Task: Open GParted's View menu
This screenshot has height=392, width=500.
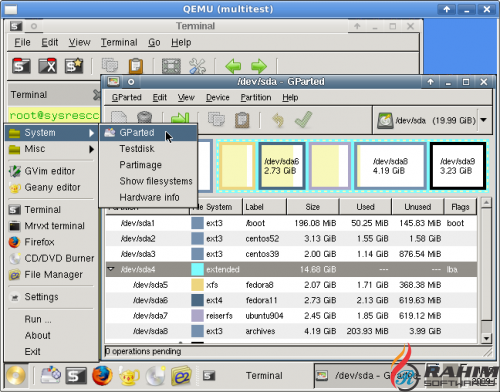Action: (186, 97)
